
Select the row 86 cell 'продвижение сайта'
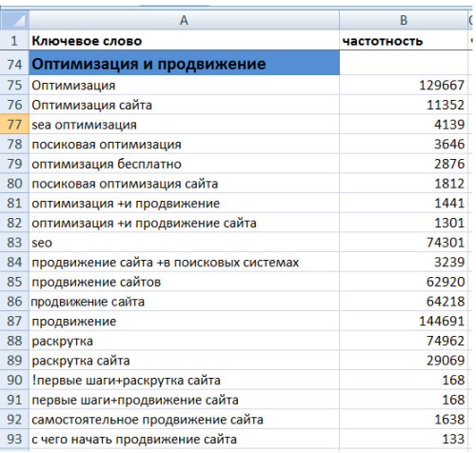(184, 302)
